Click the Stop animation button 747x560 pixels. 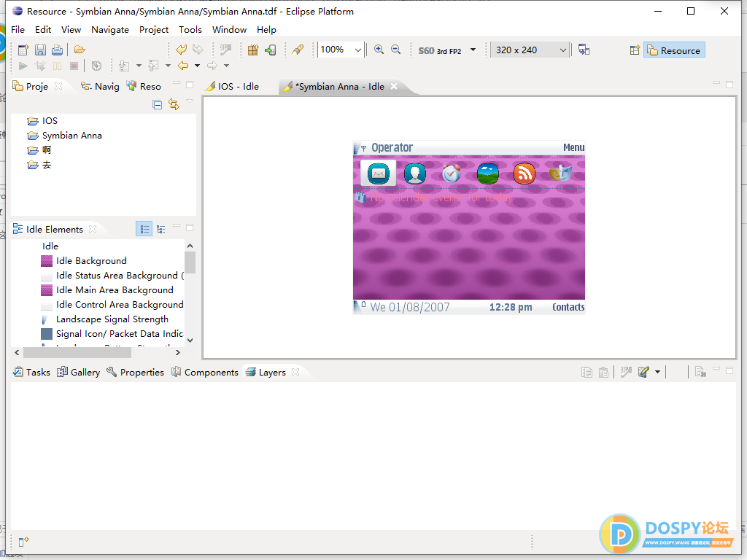[x=74, y=66]
